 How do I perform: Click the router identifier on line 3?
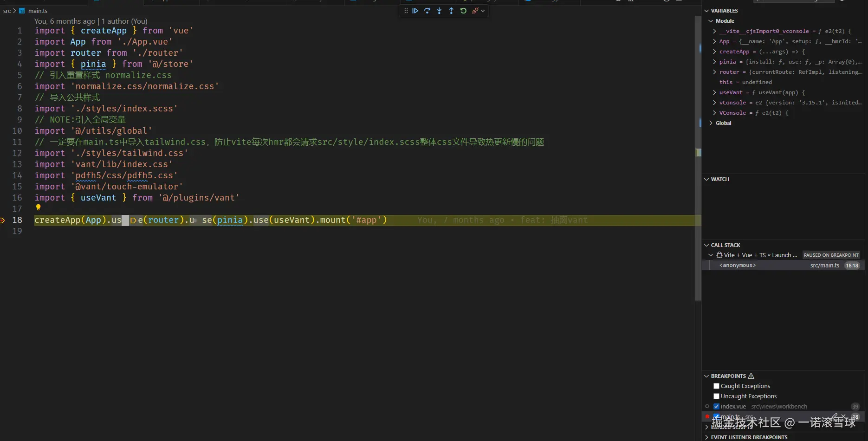click(x=86, y=53)
